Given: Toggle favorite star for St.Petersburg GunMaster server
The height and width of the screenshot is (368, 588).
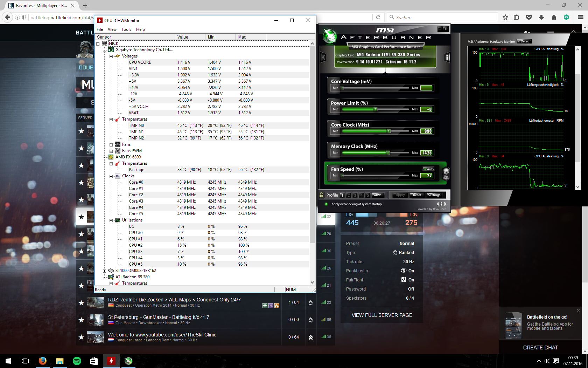Looking at the screenshot, I should point(81,320).
